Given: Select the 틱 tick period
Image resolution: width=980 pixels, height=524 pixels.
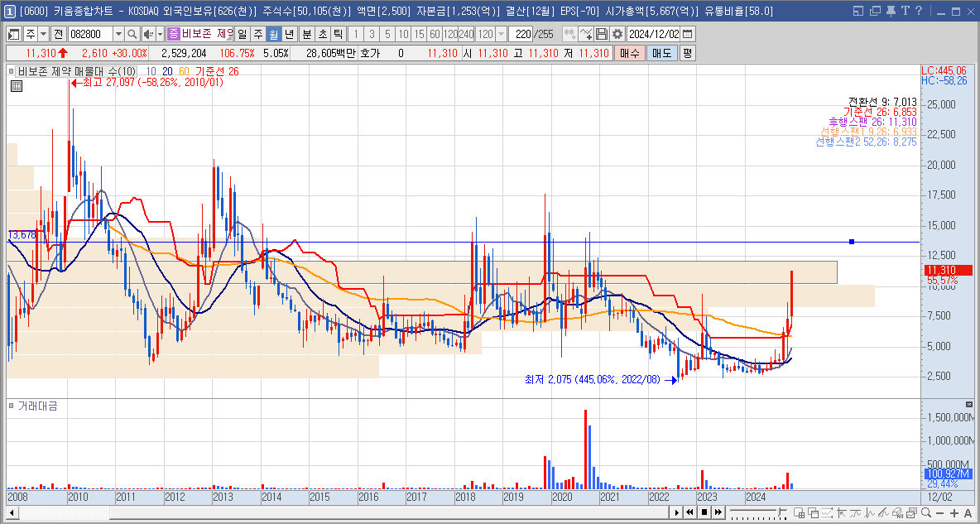Looking at the screenshot, I should point(338,35).
